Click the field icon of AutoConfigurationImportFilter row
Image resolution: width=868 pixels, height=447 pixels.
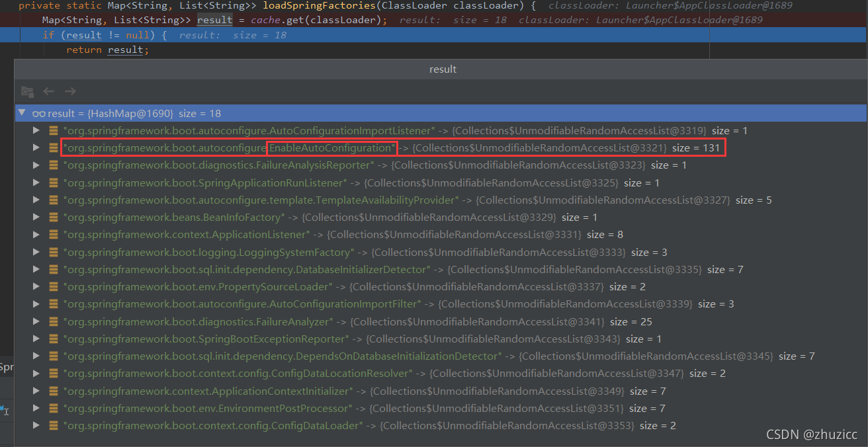[x=54, y=304]
